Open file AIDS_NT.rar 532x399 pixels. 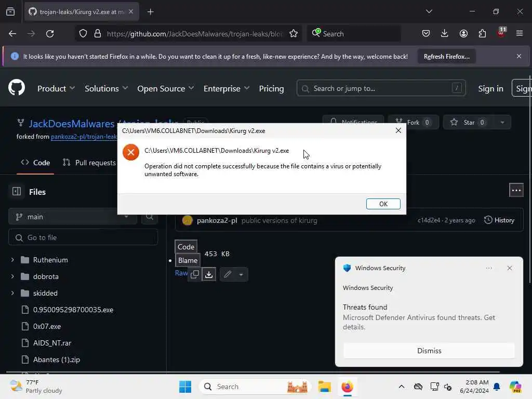[x=52, y=343]
